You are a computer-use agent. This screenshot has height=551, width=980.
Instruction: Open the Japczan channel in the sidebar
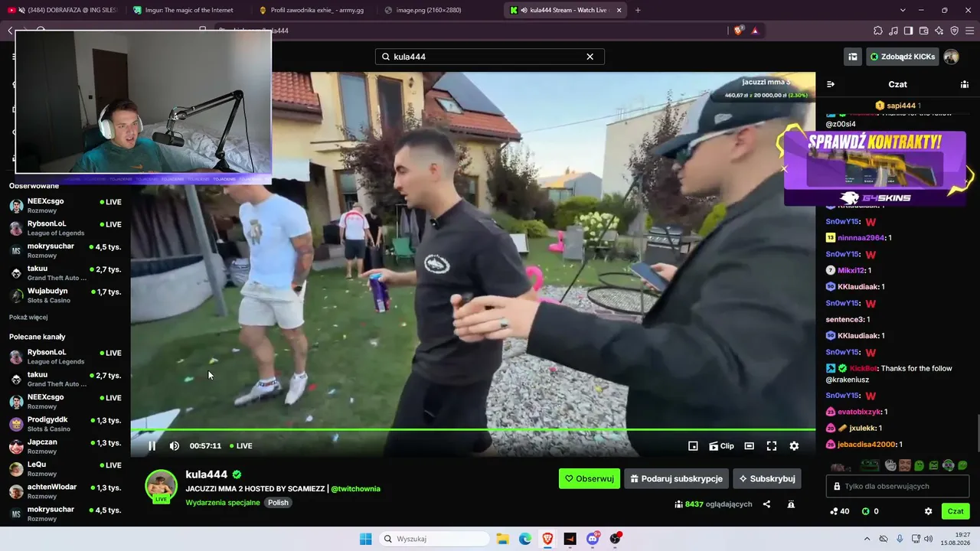[65, 447]
